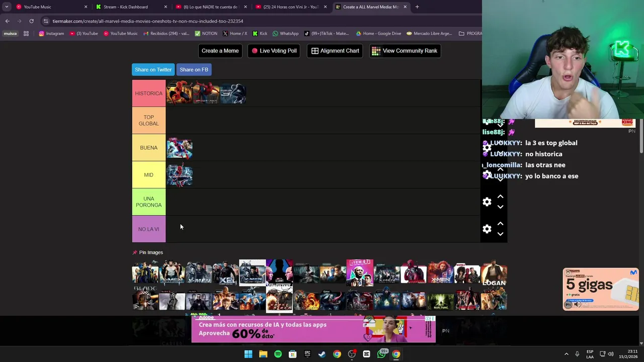Select Man-Thing poster thumbnail
This screenshot has width=644, height=362.
(x=440, y=299)
